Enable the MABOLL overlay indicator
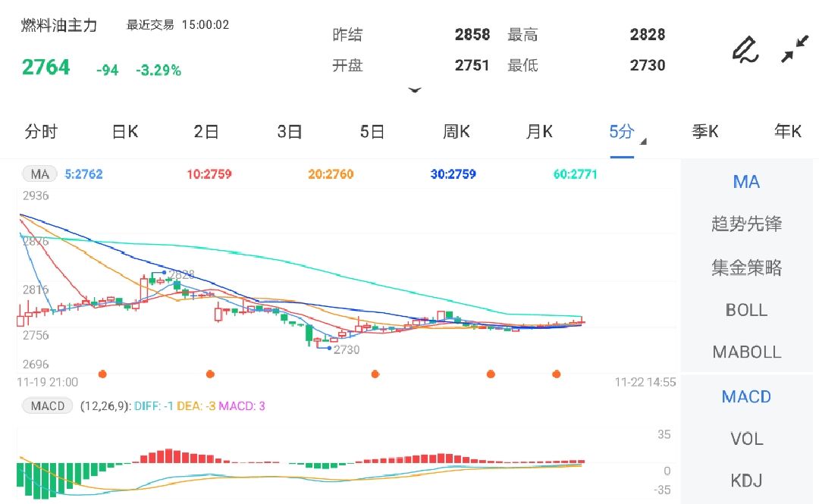The image size is (819, 504). [745, 352]
